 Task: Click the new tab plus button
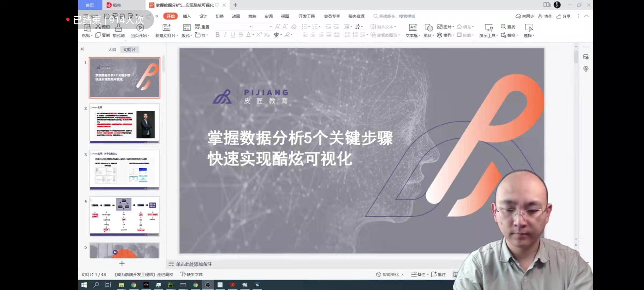coord(235,5)
